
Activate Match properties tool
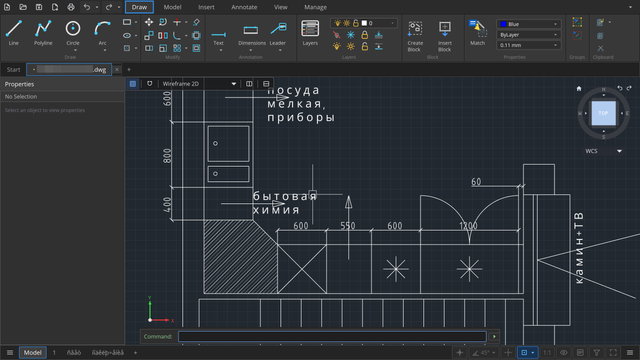pyautogui.click(x=477, y=33)
